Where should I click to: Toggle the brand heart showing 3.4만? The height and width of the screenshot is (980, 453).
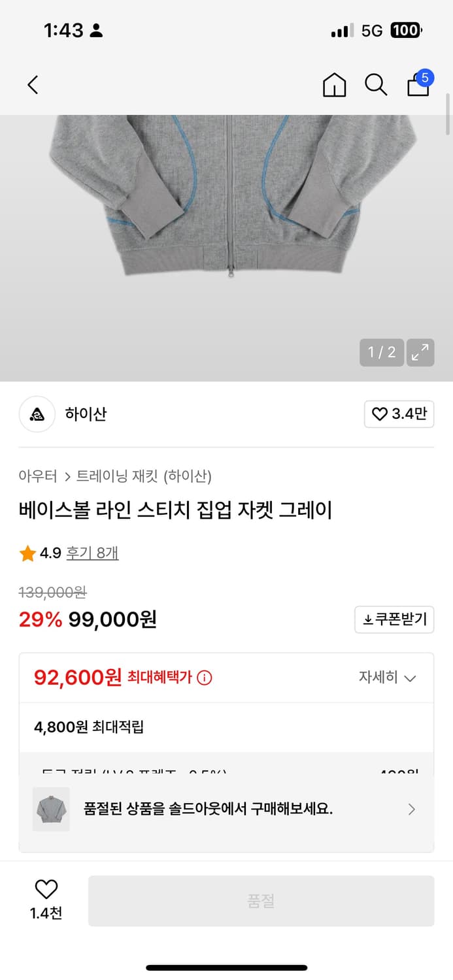[x=399, y=415]
